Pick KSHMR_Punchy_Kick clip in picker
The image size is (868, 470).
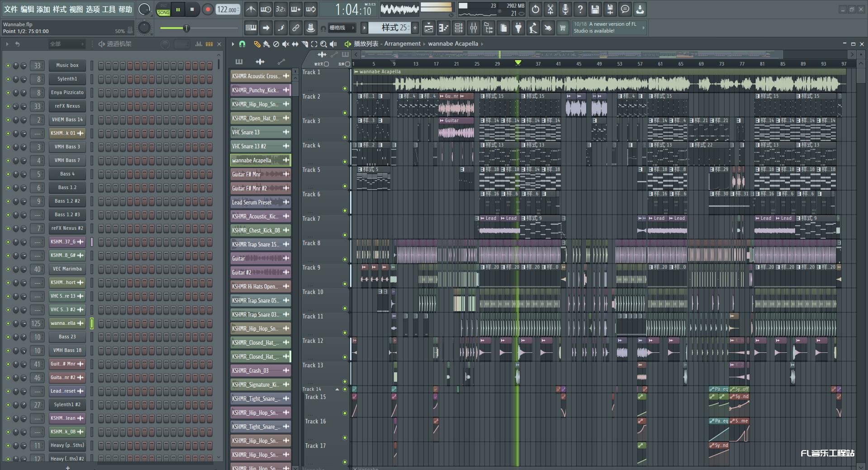[260, 90]
